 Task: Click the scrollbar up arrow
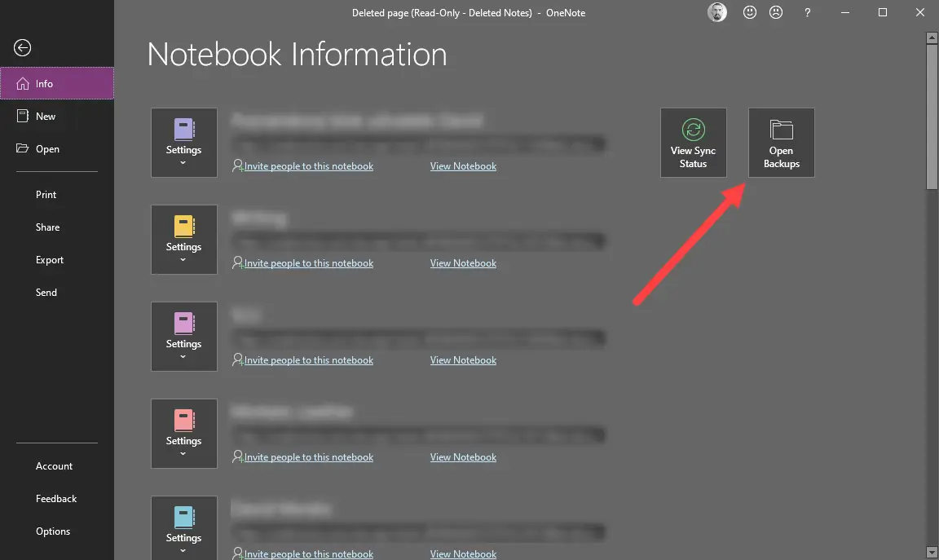pos(931,37)
